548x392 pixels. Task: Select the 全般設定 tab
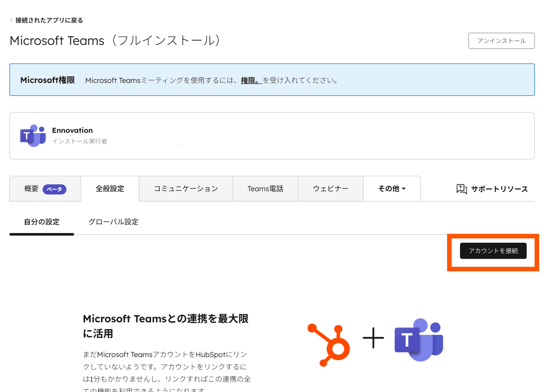point(110,189)
